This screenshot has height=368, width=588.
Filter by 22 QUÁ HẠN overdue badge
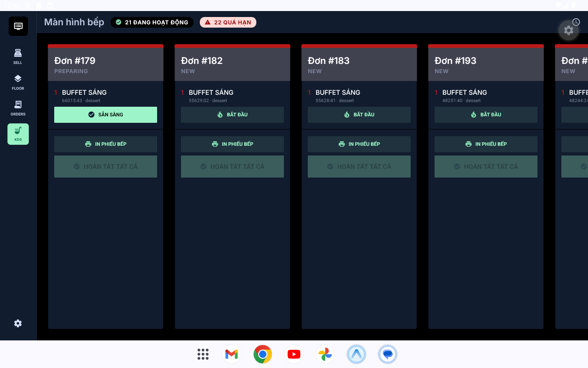tap(228, 22)
